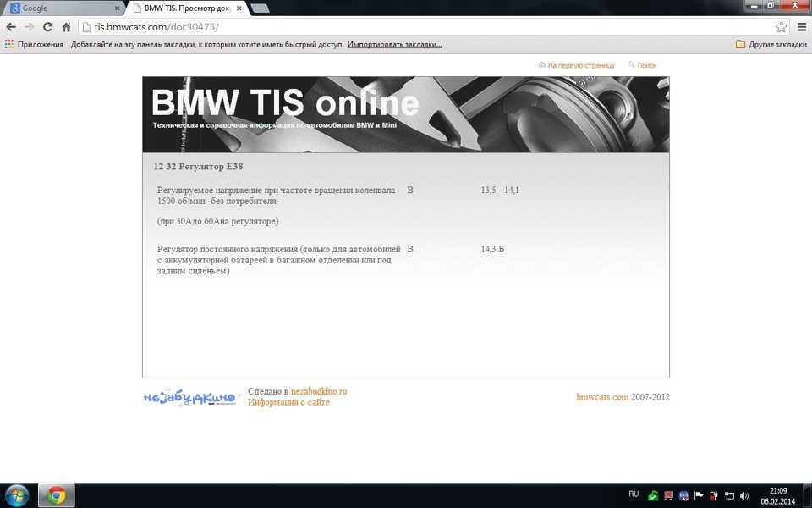The height and width of the screenshot is (508, 812).
Task: Open the Chrome menu (three lines) icon
Action: (x=800, y=27)
